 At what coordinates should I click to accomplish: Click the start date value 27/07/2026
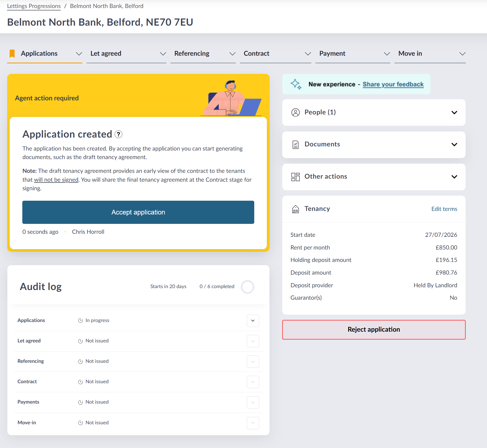[441, 235]
